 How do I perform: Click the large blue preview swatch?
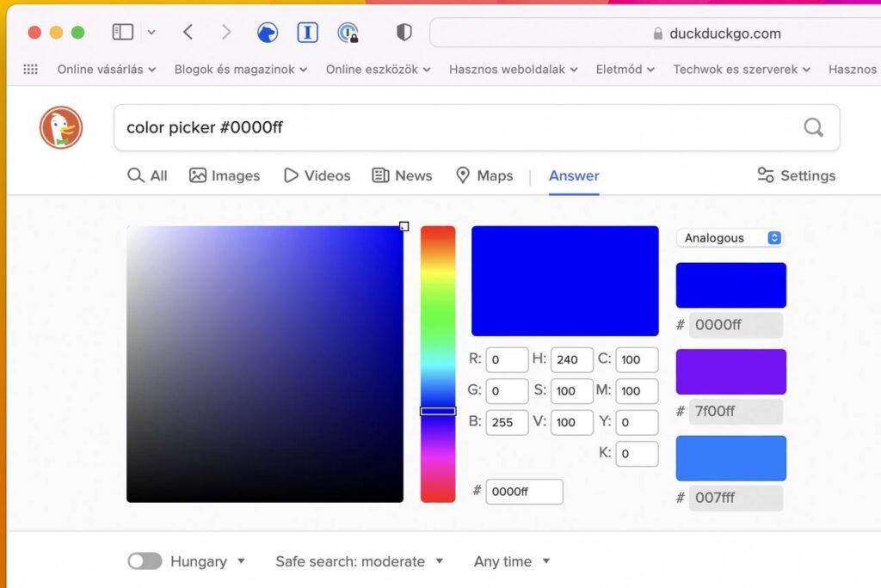pyautogui.click(x=564, y=281)
